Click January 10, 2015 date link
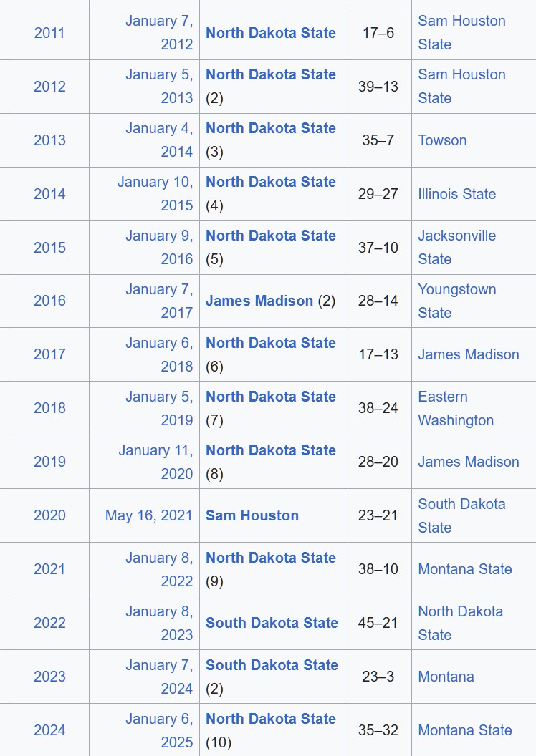 [x=155, y=194]
